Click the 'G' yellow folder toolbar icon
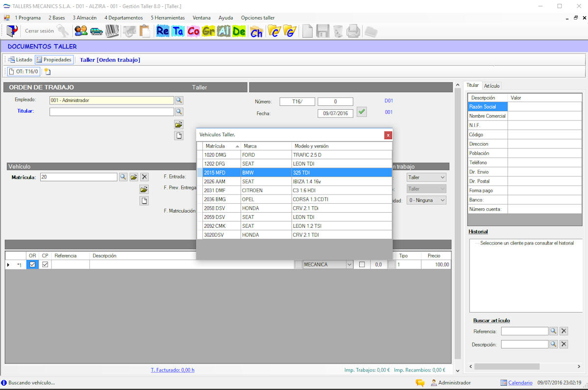This screenshot has width=588, height=390. (x=290, y=31)
